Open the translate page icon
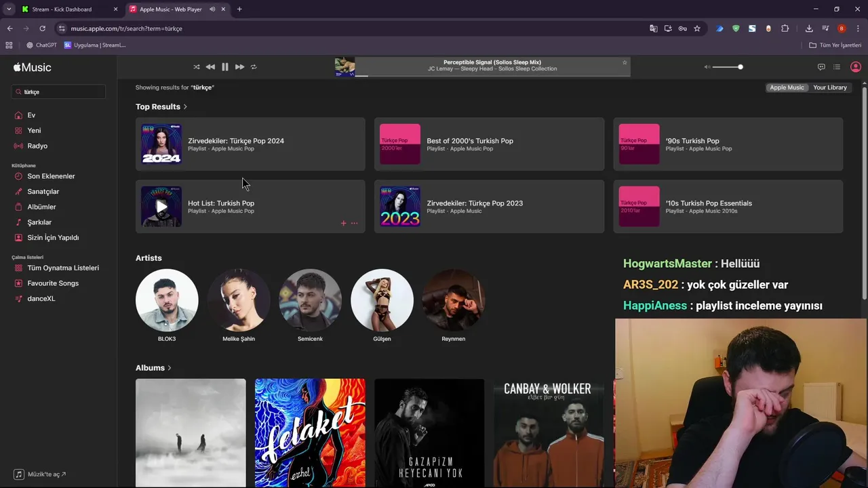 pos(653,28)
